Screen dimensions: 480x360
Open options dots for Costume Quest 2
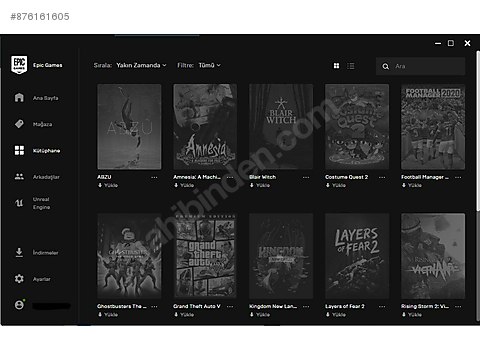tap(382, 177)
